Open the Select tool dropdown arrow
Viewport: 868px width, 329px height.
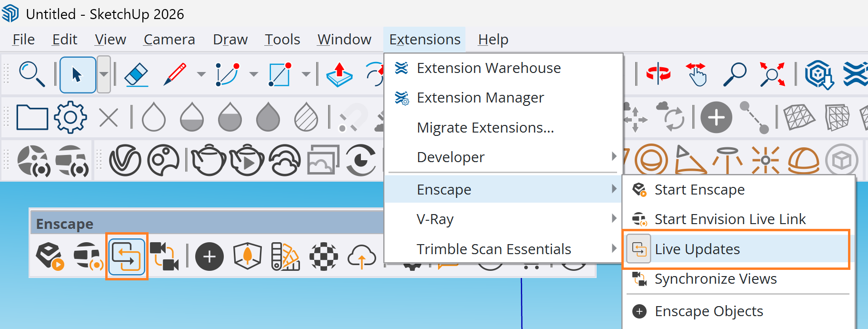[x=104, y=74]
